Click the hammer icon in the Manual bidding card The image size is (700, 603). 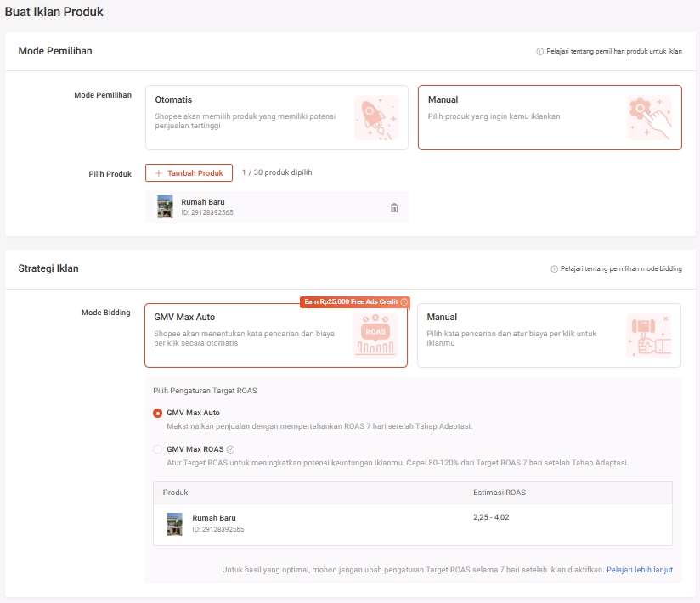click(x=649, y=335)
